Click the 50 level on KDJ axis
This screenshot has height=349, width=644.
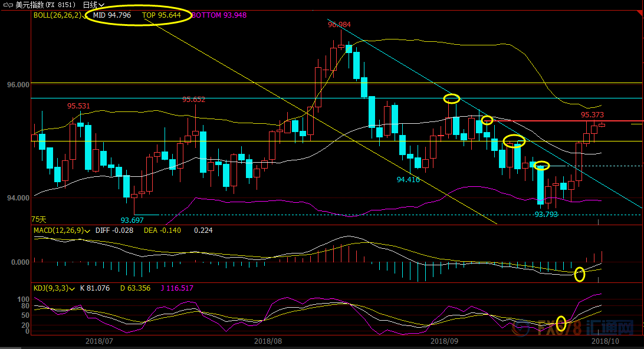[25, 315]
